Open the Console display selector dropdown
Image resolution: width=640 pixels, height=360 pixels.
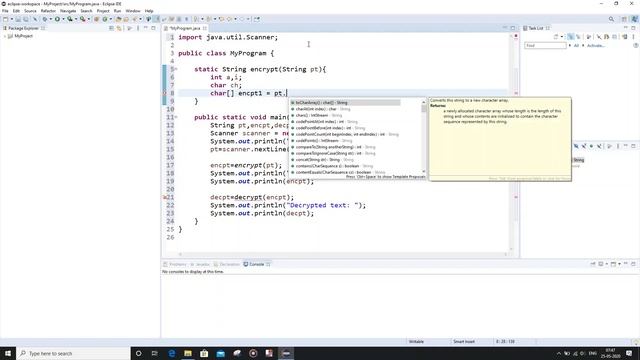click(x=607, y=264)
